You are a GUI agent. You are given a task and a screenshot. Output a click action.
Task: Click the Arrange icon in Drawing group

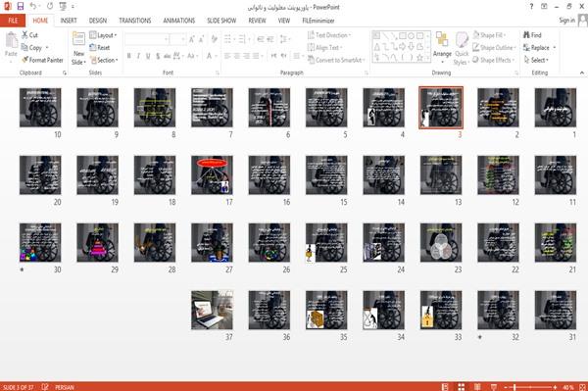442,39
